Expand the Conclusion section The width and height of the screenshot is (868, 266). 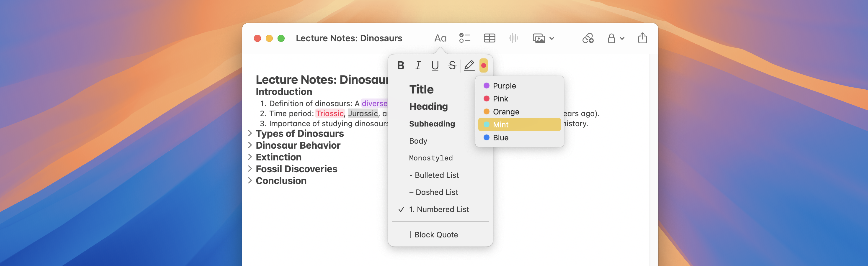[250, 181]
